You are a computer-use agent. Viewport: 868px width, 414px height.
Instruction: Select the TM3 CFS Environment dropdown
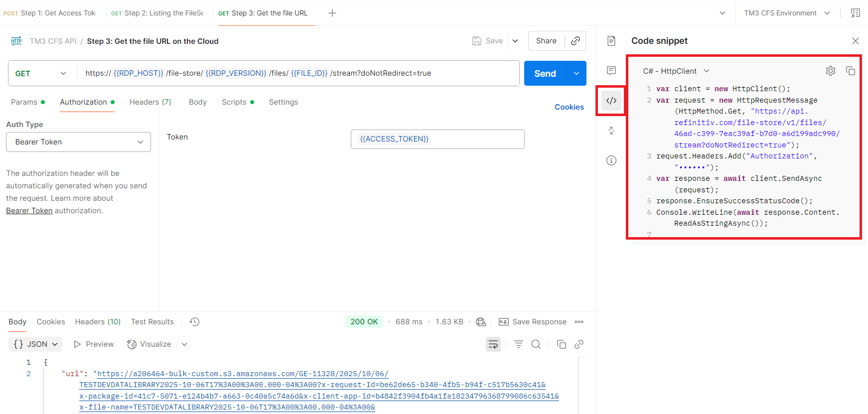[x=787, y=13]
